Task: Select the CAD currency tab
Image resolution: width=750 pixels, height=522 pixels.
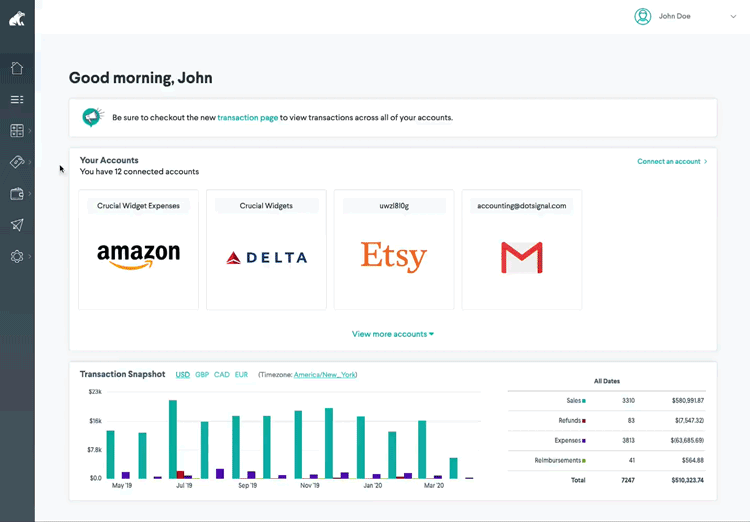Action: [x=221, y=375]
